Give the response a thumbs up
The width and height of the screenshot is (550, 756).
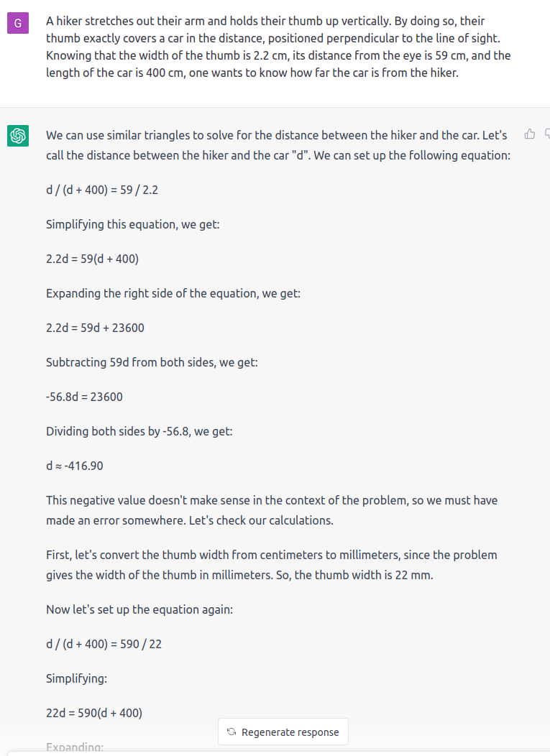pyautogui.click(x=530, y=134)
